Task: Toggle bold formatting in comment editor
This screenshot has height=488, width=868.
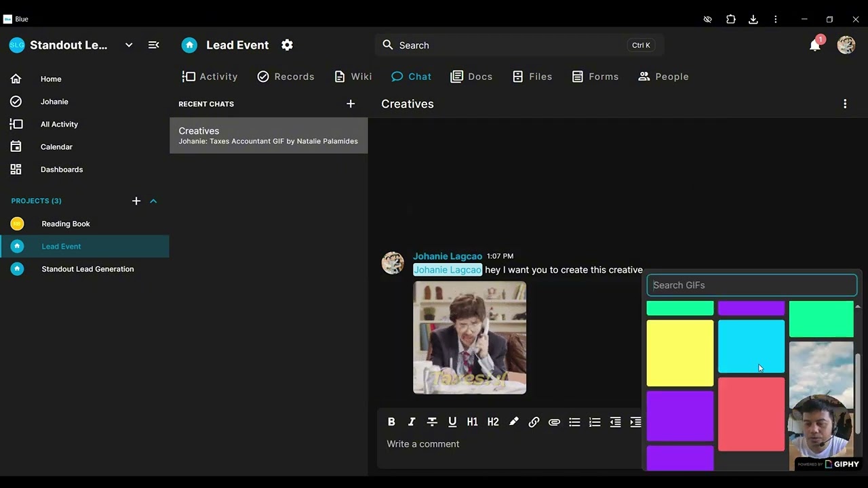Action: pyautogui.click(x=391, y=422)
